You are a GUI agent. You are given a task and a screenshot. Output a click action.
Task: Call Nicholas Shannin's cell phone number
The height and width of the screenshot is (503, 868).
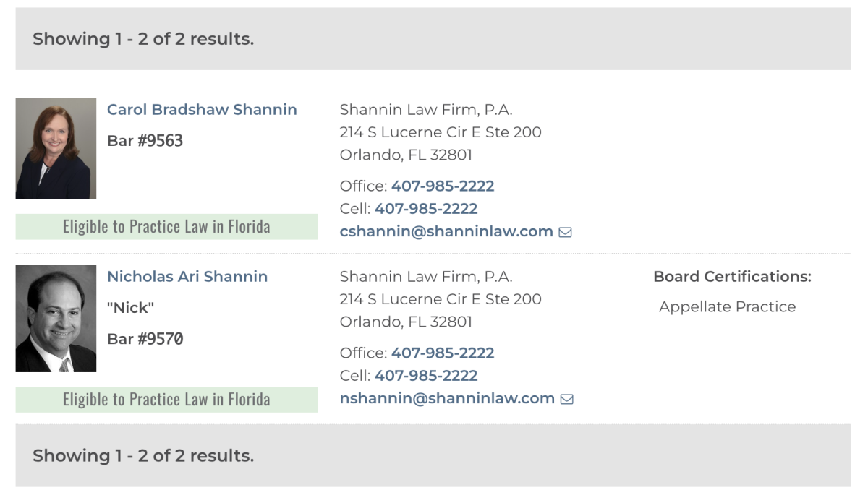click(426, 376)
